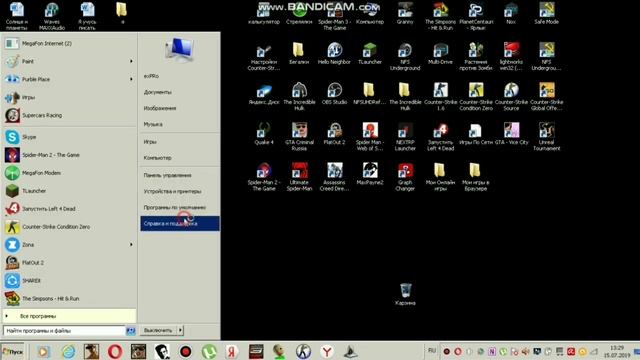Open Hello Neighbor desktop shortcut
Screen dimensions: 640x360
pos(334,53)
